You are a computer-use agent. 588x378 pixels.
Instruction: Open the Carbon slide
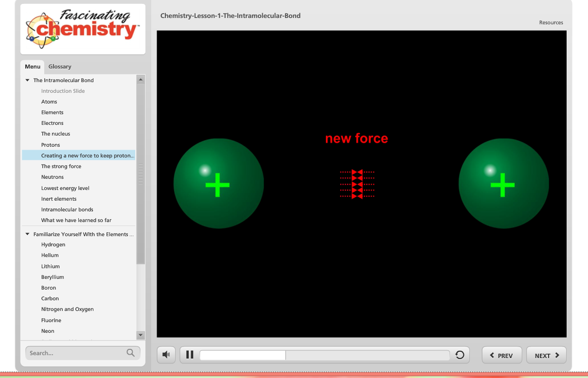click(x=50, y=298)
